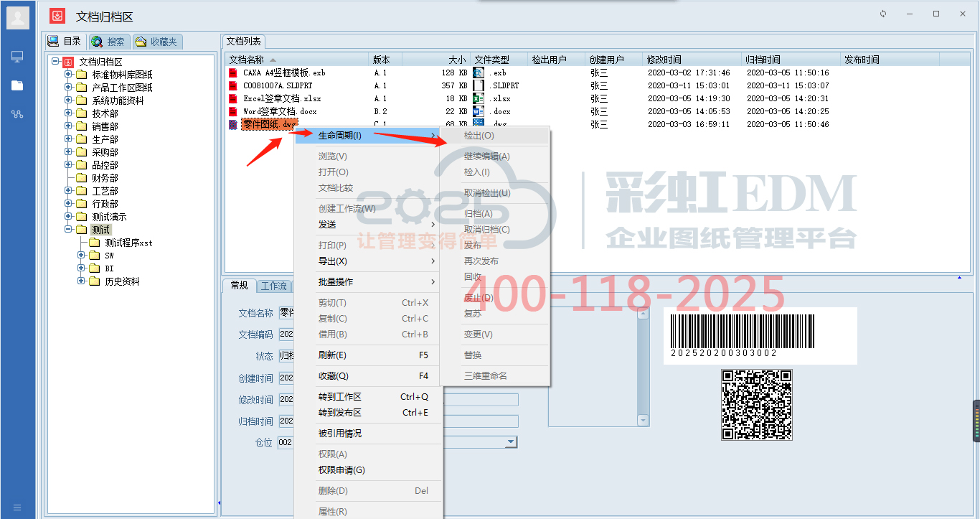Click the 文档名称 input field

click(286, 313)
